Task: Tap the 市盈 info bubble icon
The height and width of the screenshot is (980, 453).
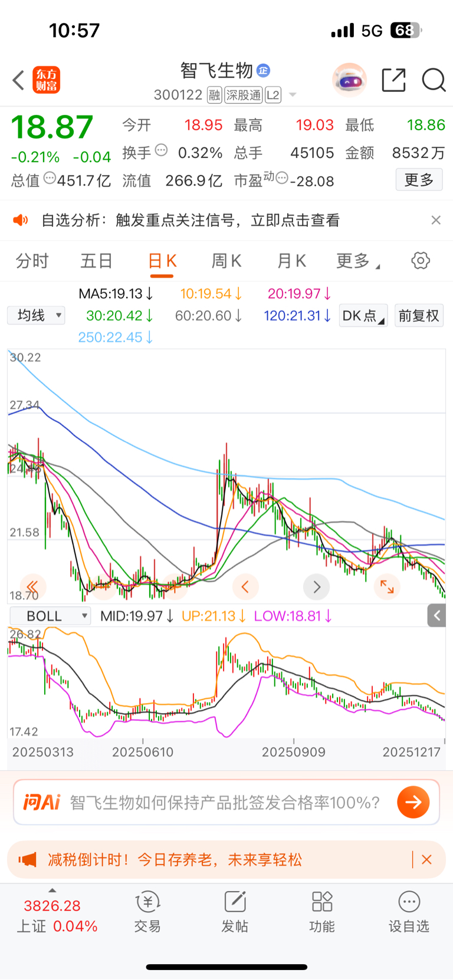Action: point(282,177)
